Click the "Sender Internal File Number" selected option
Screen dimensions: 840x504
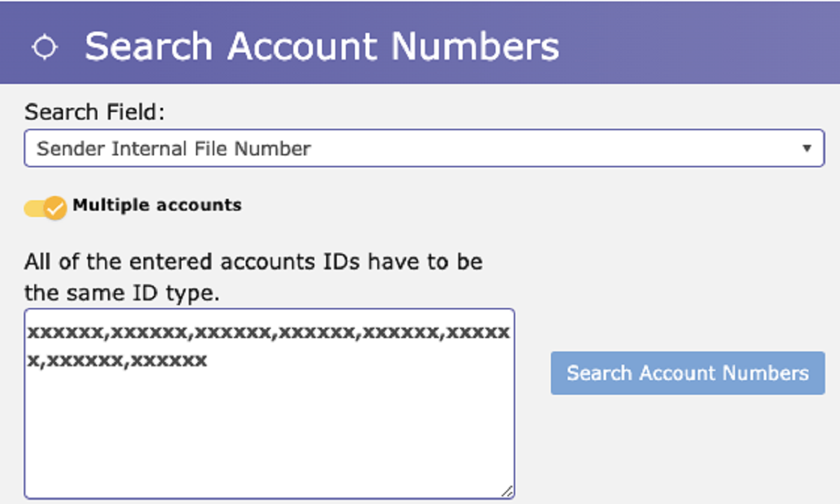pos(174,148)
